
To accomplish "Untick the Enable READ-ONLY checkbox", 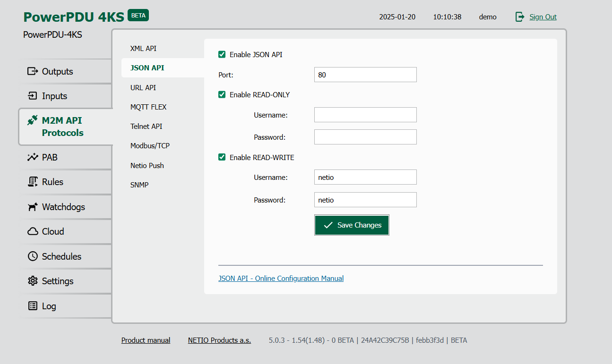I will [x=222, y=94].
